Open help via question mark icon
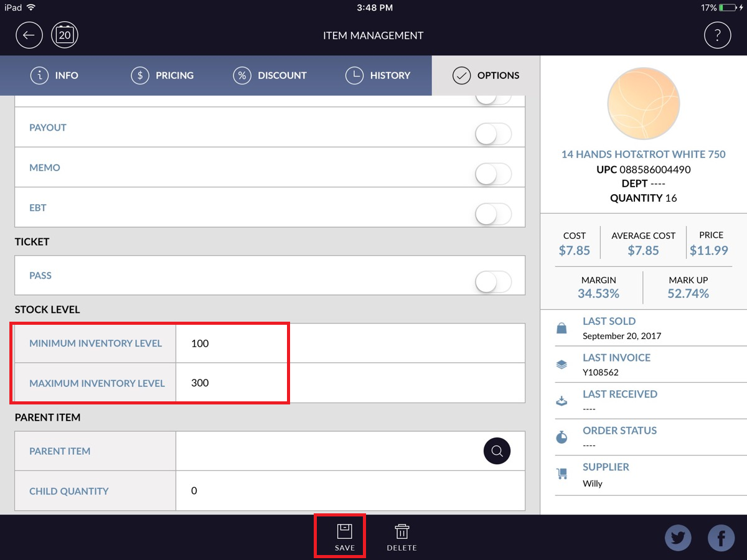 point(717,35)
